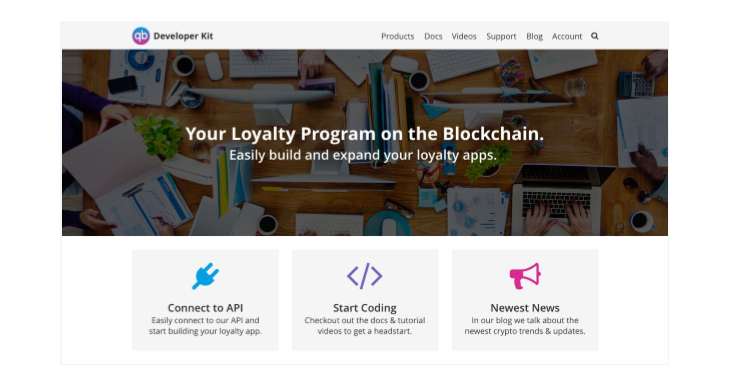Go to the Videos page

(464, 37)
